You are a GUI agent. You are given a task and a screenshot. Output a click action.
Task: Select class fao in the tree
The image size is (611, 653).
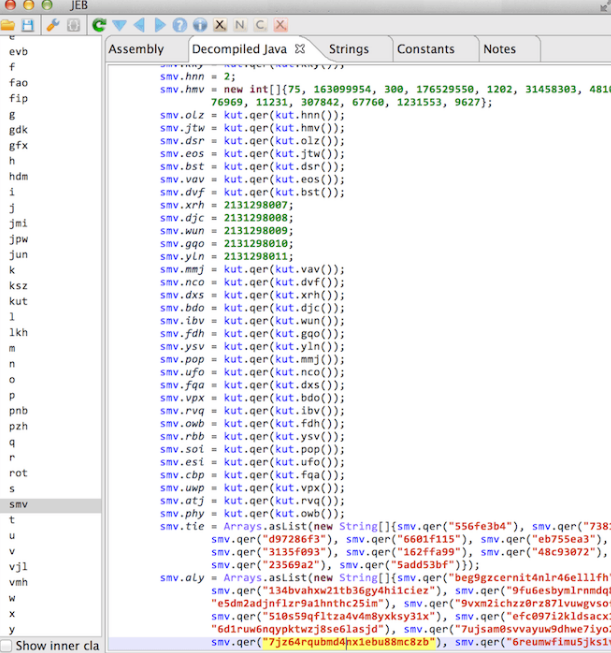[19, 83]
